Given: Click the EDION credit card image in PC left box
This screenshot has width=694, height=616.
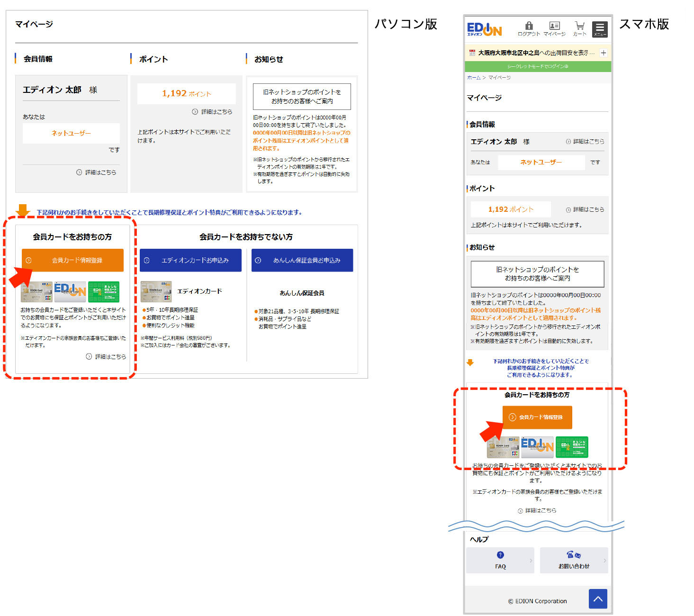Looking at the screenshot, I should coord(36,292).
